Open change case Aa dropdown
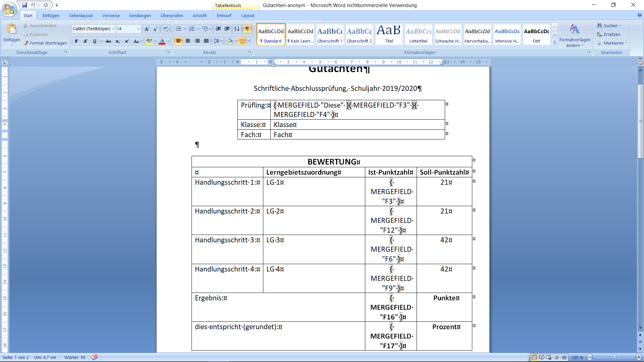 click(138, 41)
